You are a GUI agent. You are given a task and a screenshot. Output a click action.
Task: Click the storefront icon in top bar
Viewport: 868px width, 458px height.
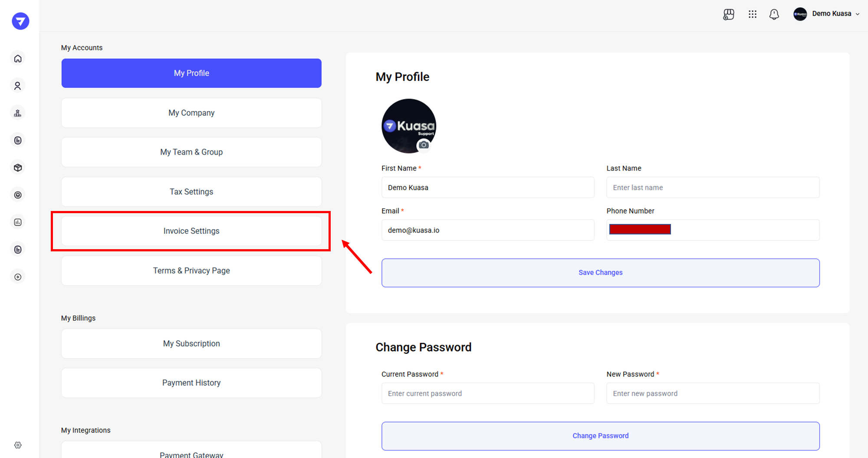729,14
